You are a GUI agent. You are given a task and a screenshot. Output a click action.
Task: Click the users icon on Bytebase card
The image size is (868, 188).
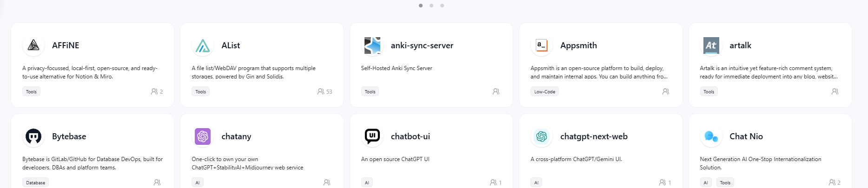157,182
